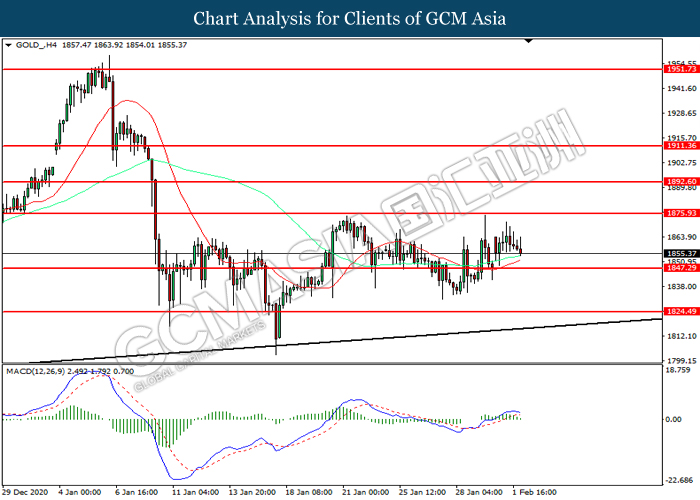Click the 1941.60 price axis value
The image size is (700, 500).
point(682,89)
